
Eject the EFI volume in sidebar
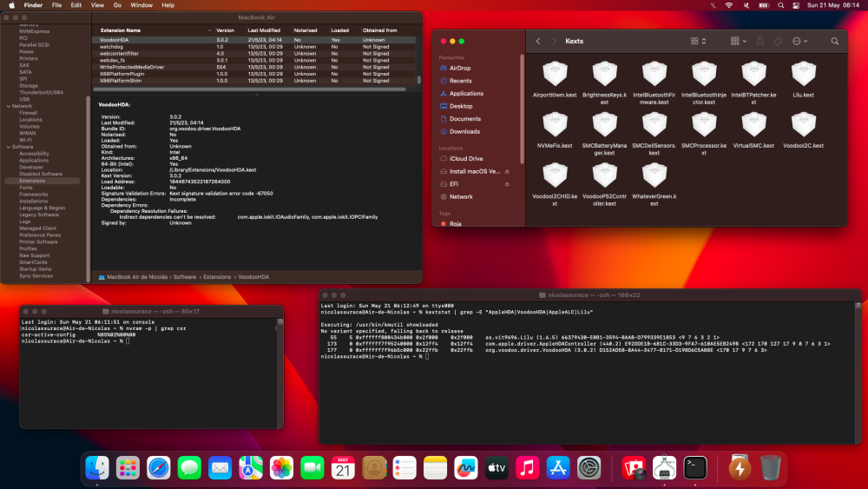tap(507, 184)
